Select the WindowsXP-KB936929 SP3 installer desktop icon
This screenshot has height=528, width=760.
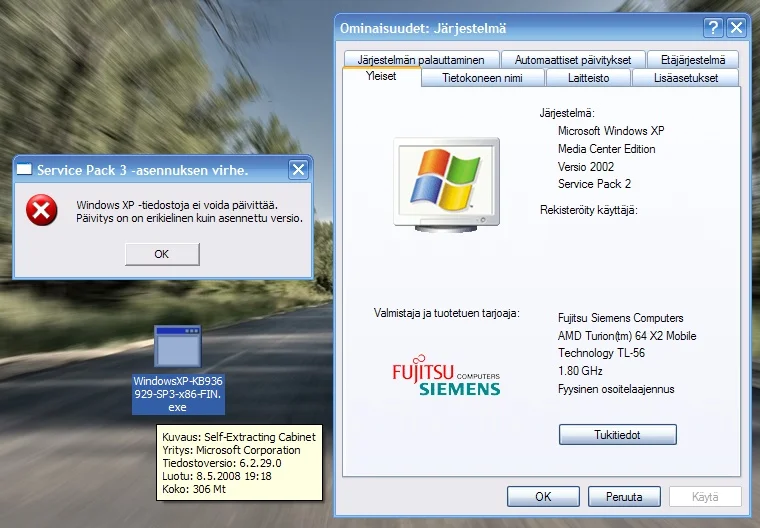coord(178,348)
